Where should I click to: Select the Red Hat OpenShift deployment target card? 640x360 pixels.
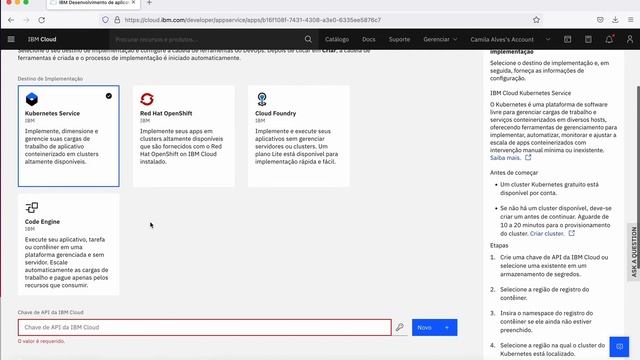point(184,136)
